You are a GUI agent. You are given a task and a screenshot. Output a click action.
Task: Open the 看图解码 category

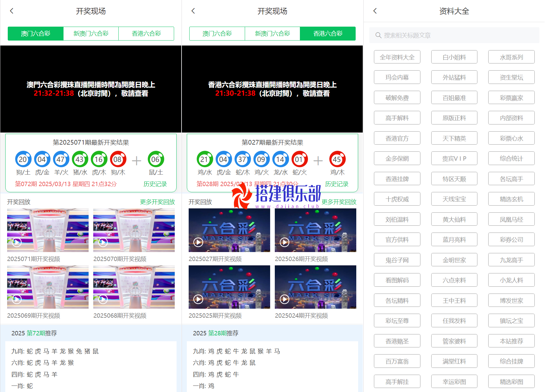coord(397,280)
